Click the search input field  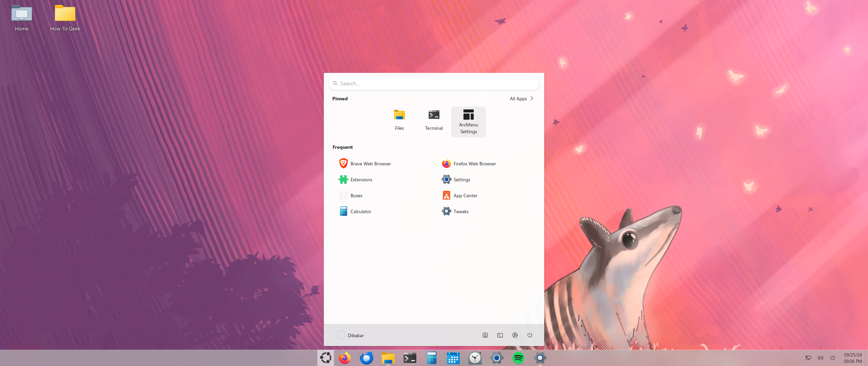pos(433,83)
